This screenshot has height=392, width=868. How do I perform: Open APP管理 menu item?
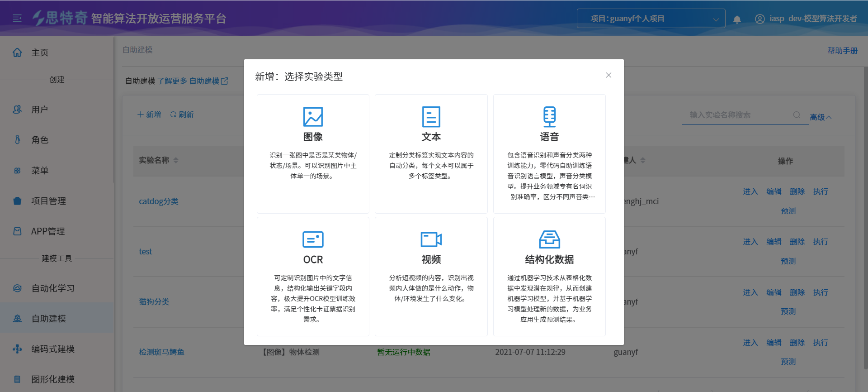click(x=57, y=231)
